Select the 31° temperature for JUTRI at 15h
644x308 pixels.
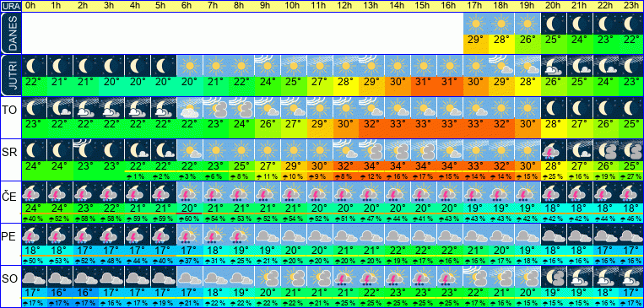click(x=424, y=82)
